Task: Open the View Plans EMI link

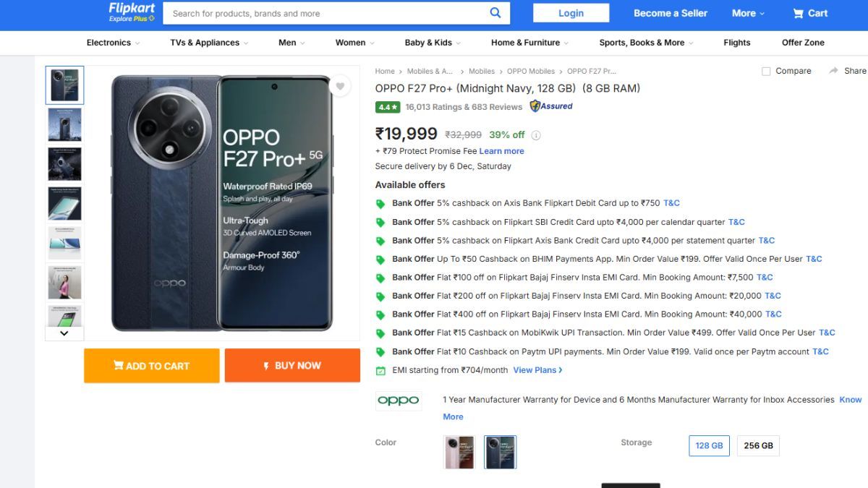Action: [537, 370]
